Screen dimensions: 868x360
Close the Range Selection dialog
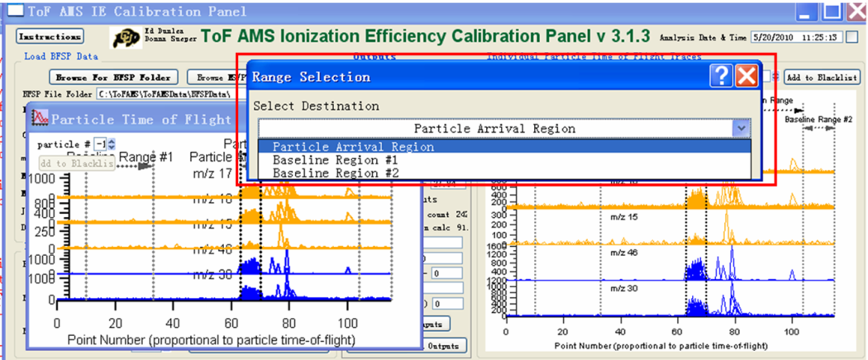point(746,77)
